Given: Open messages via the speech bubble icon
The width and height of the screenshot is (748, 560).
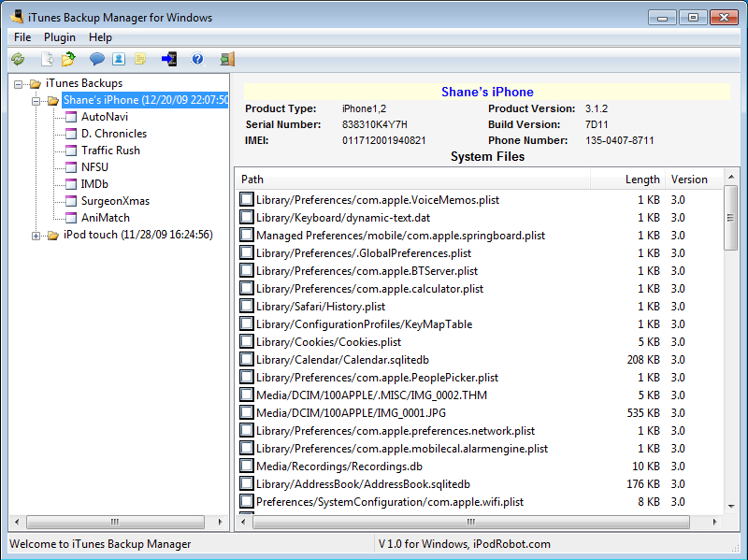Looking at the screenshot, I should point(96,59).
